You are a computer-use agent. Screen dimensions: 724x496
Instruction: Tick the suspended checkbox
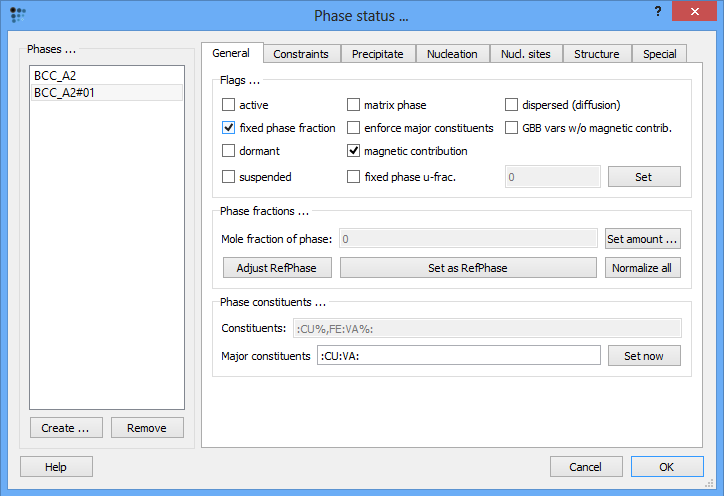coord(229,177)
